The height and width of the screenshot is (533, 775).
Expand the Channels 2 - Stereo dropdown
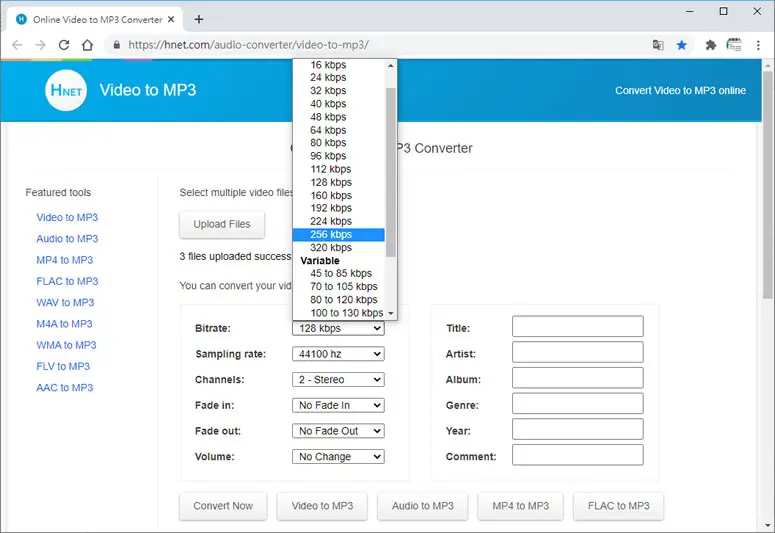[338, 380]
